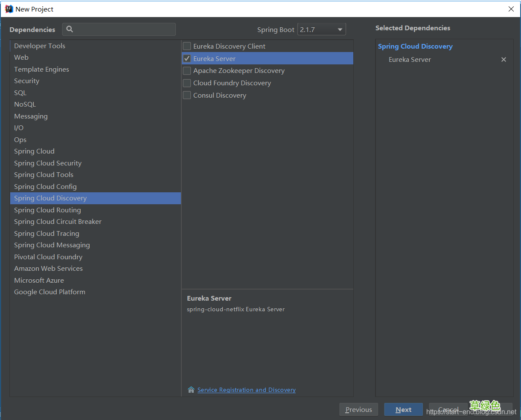Open Spring Cloud Routing category
The image size is (521, 420).
coord(96,210)
